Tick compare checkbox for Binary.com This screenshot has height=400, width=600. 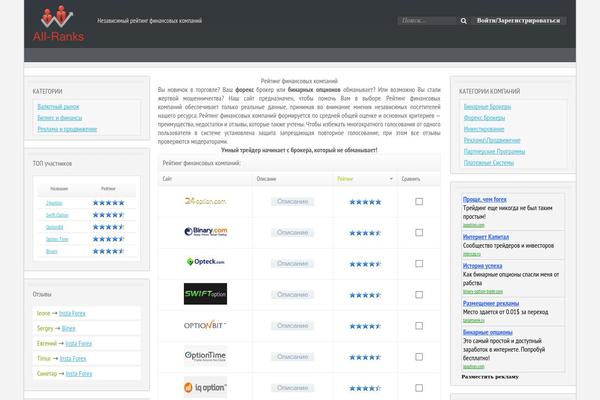pos(419,232)
